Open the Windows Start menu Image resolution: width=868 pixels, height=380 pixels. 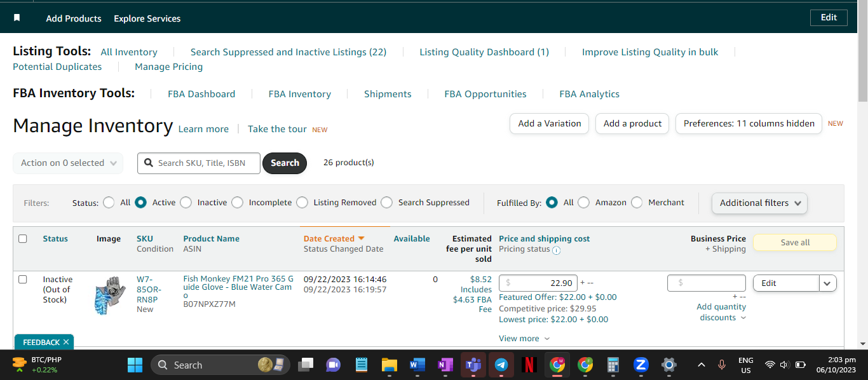tap(135, 365)
